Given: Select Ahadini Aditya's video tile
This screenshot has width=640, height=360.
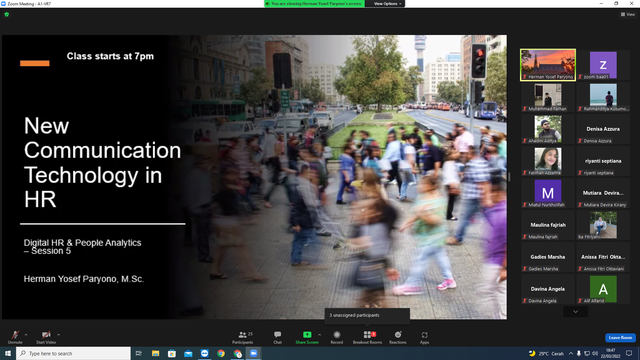Looking at the screenshot, I should pyautogui.click(x=548, y=129).
